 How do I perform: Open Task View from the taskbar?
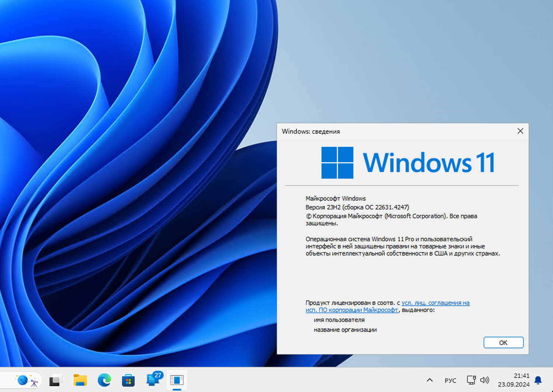coord(55,380)
